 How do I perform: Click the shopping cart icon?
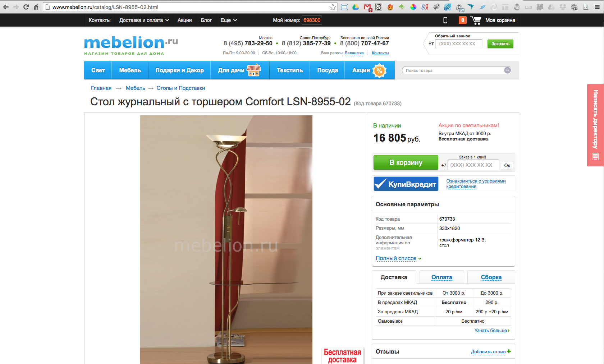click(x=476, y=20)
